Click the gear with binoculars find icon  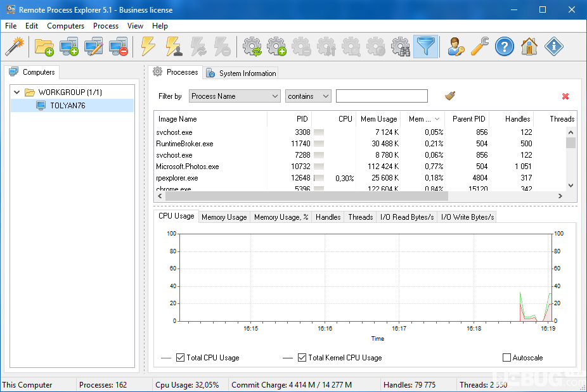pos(401,47)
